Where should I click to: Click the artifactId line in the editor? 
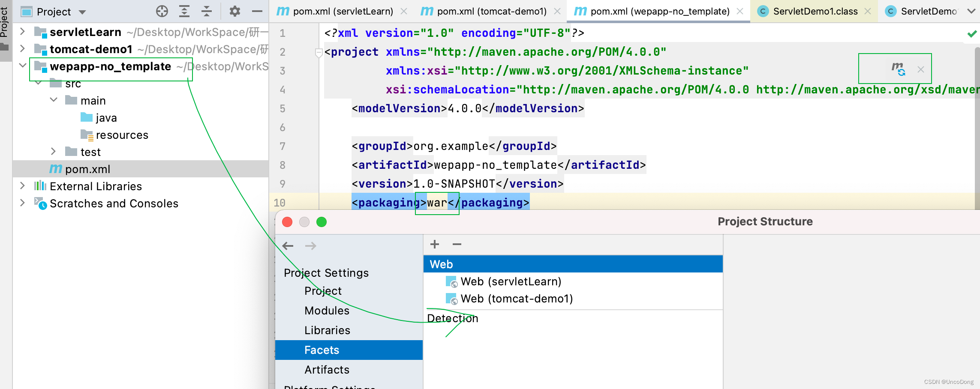499,165
